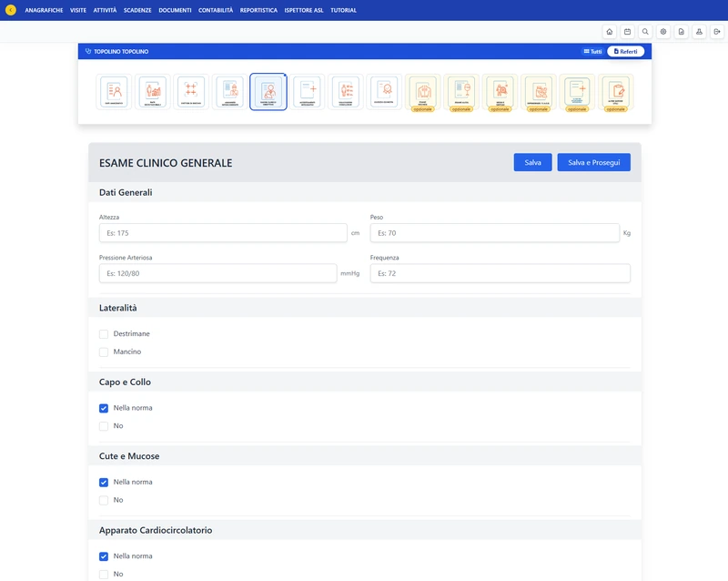Click the 'Cute e Mucose' section header
Screen dimensions: 728x581
point(129,456)
